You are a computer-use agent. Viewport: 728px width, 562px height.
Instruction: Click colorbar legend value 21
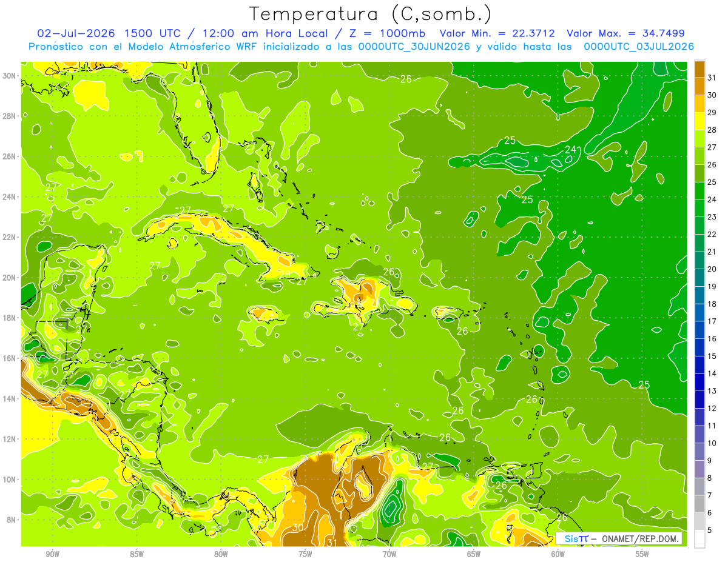click(712, 252)
